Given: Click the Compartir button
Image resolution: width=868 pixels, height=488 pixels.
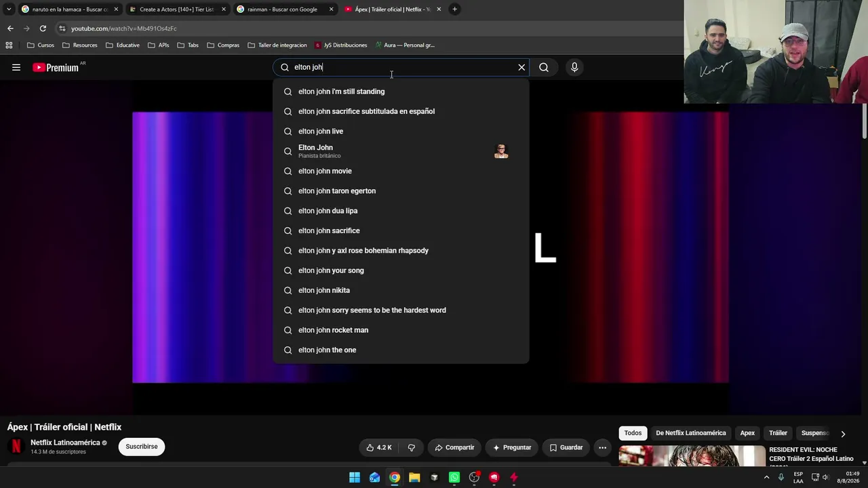Looking at the screenshot, I should pos(454,447).
